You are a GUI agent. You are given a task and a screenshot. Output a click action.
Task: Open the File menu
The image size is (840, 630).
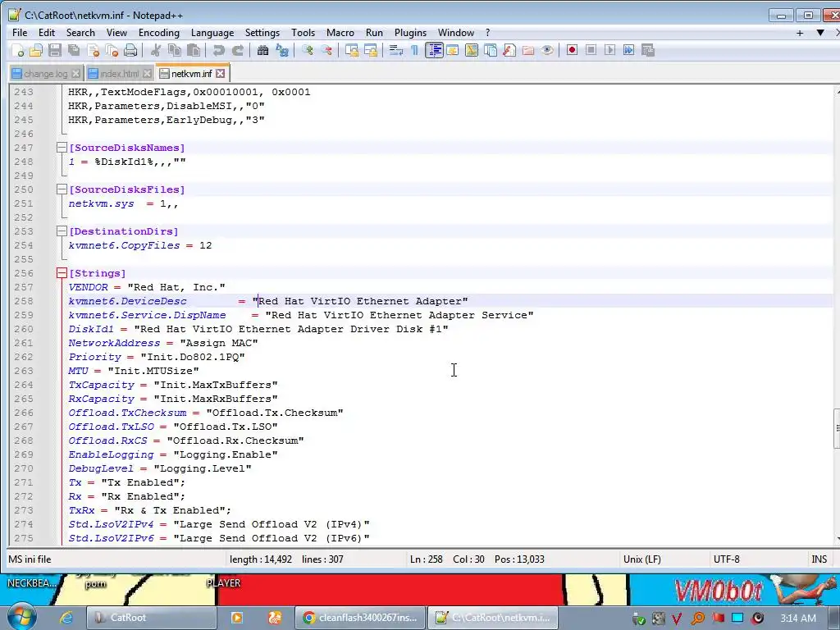(20, 33)
